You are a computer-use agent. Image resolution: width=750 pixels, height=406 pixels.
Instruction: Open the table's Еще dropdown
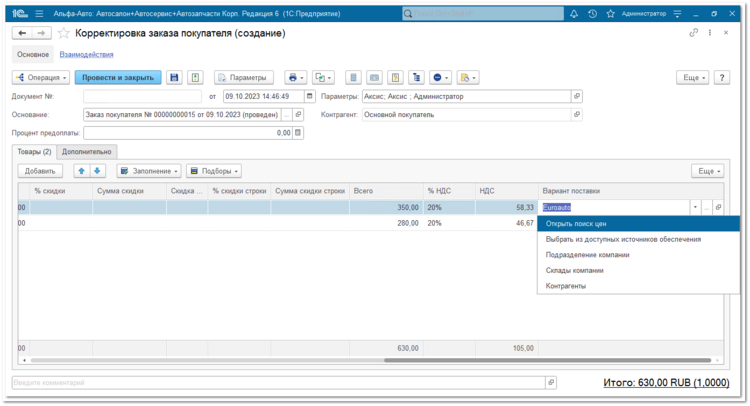[x=708, y=171]
